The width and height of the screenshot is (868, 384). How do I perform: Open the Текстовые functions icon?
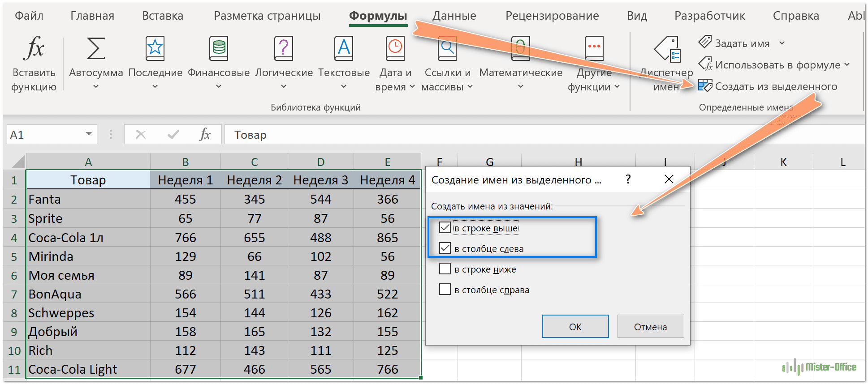344,48
